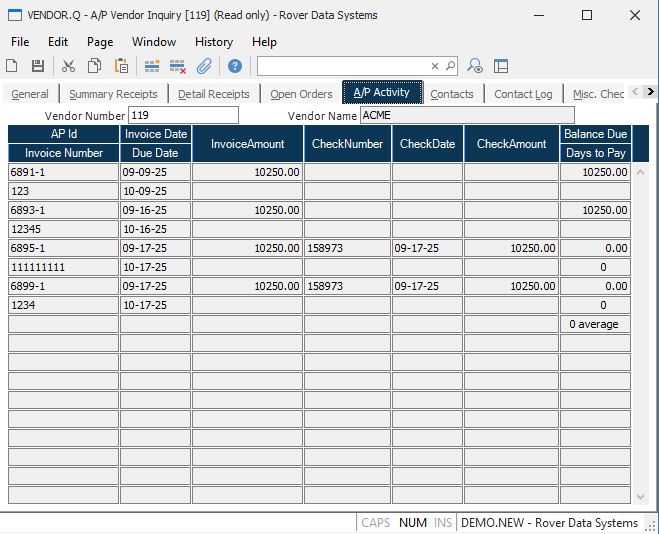Click the Cut scissors icon
Image resolution: width=659 pixels, height=534 pixels.
click(68, 66)
